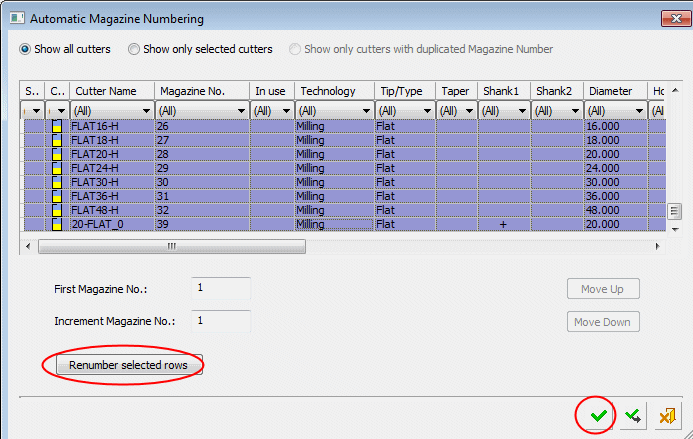Click the In use column header
The image size is (693, 439).
pyautogui.click(x=271, y=91)
